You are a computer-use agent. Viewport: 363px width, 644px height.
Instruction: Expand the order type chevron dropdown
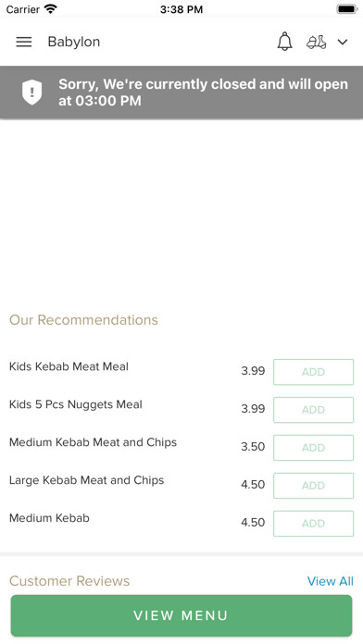coord(343,42)
